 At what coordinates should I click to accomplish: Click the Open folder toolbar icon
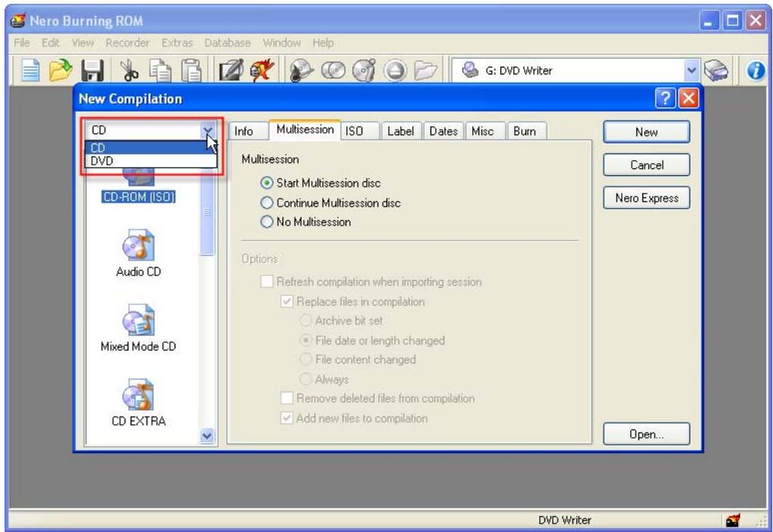click(x=60, y=71)
